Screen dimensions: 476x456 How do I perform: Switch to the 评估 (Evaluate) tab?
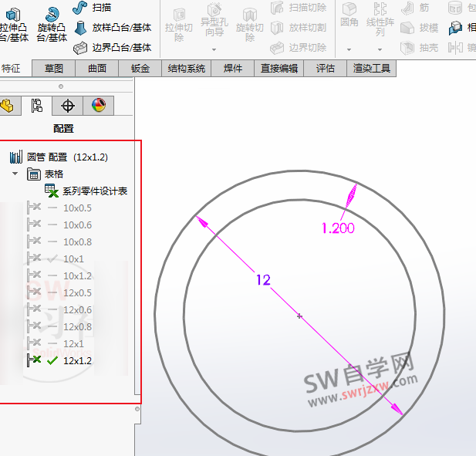325,69
